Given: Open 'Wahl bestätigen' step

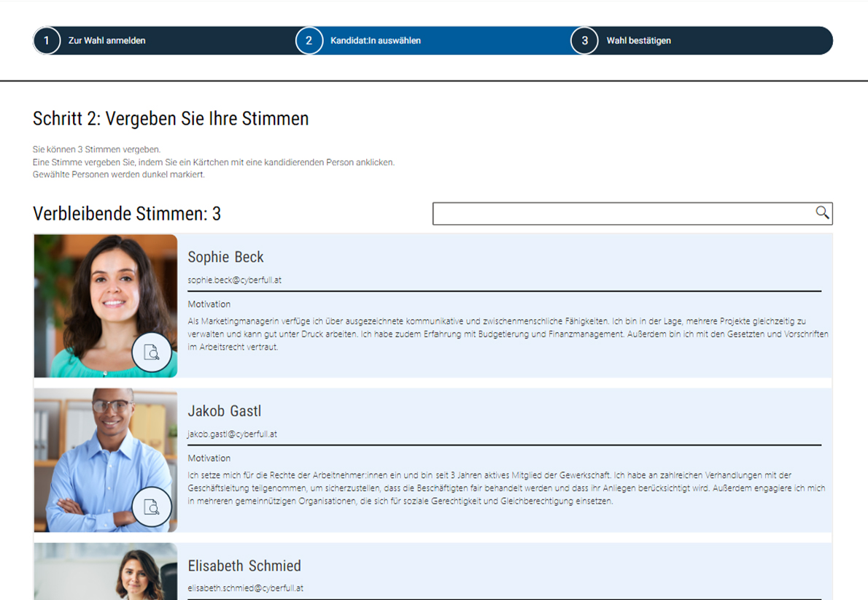Looking at the screenshot, I should click(x=638, y=40).
